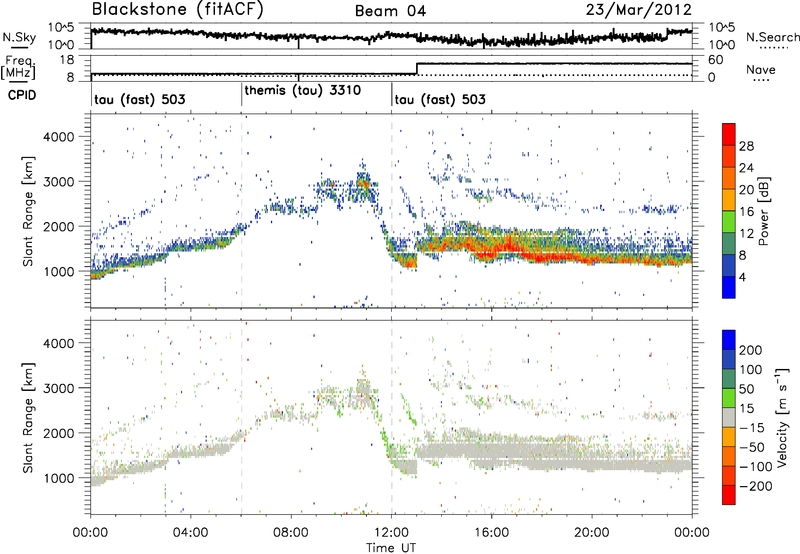
Task: Click the left '10^5' tick of the noise panel
Action: tap(61, 28)
